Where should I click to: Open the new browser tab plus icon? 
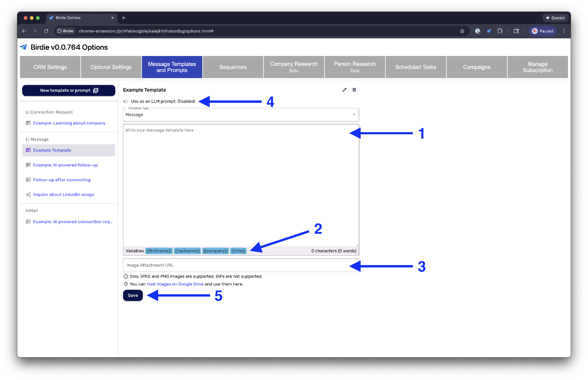[123, 18]
